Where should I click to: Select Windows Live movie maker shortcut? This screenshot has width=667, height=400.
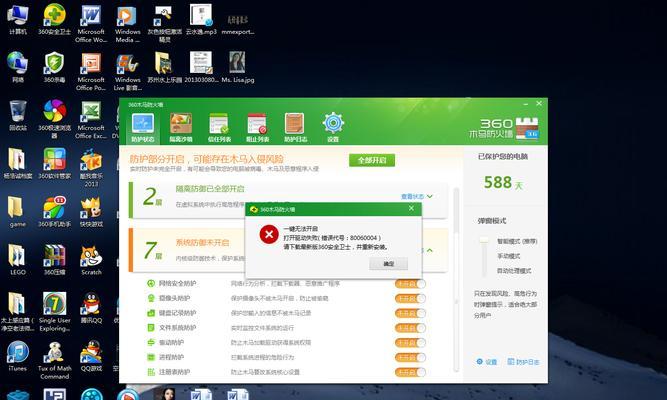click(x=127, y=72)
